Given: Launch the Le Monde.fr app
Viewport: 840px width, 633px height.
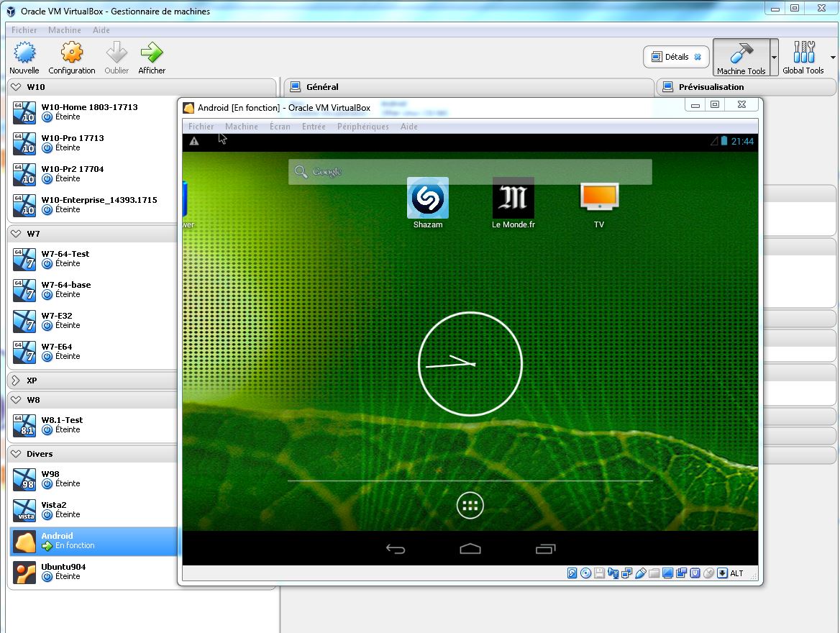Looking at the screenshot, I should click(x=513, y=198).
